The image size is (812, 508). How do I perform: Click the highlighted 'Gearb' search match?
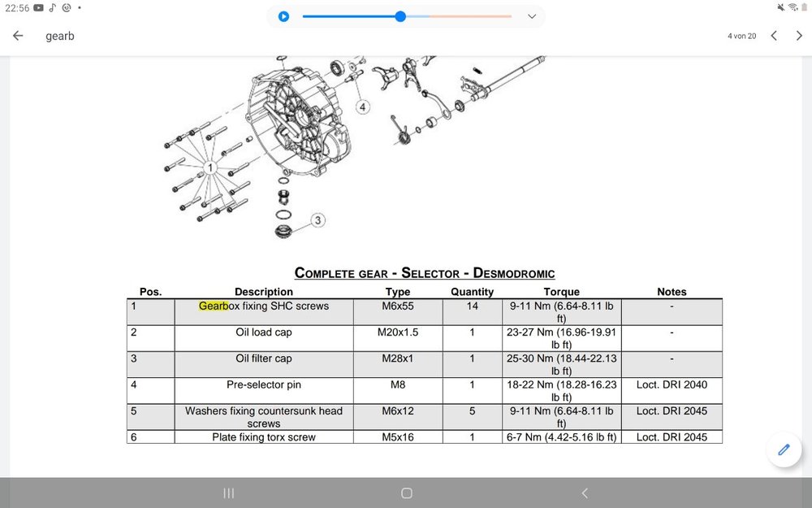[x=214, y=306]
